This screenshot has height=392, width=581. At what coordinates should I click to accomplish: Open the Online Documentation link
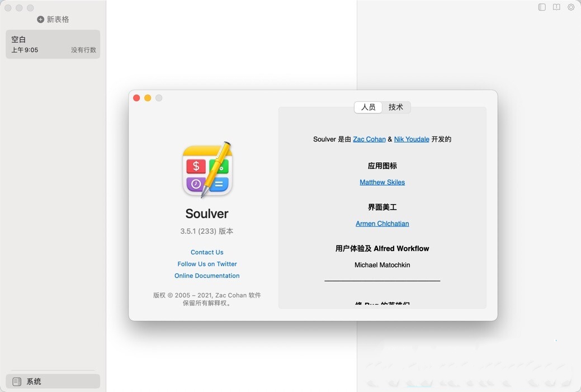click(x=207, y=276)
